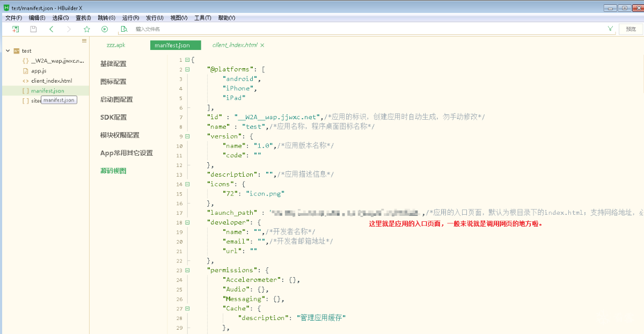Click the green filter icon in search bar

pyautogui.click(x=610, y=29)
